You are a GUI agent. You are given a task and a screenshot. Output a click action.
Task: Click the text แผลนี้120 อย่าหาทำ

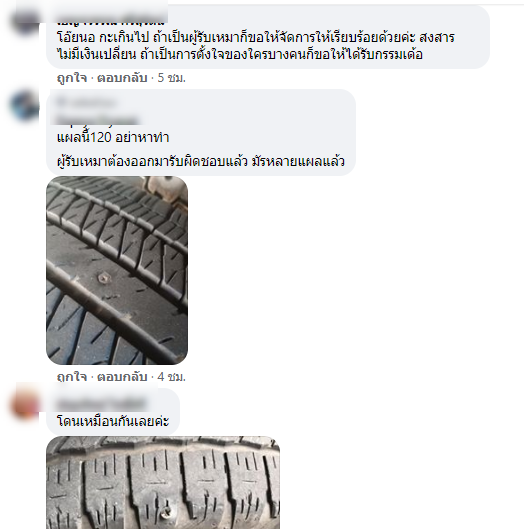click(113, 137)
